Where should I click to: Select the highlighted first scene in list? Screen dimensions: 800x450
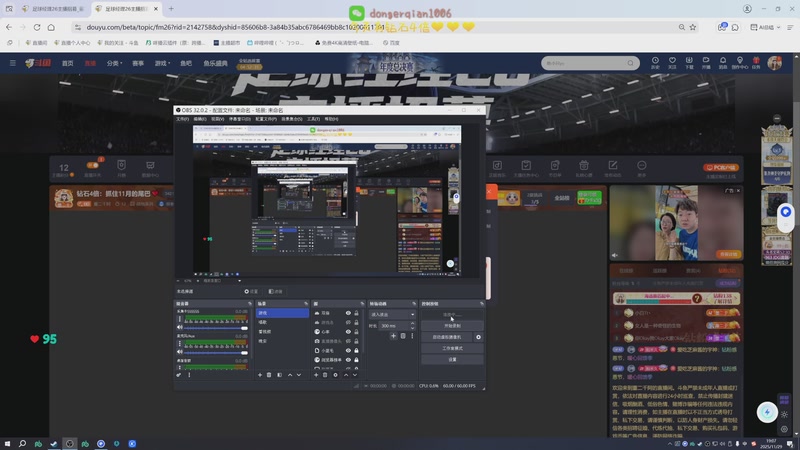point(282,313)
